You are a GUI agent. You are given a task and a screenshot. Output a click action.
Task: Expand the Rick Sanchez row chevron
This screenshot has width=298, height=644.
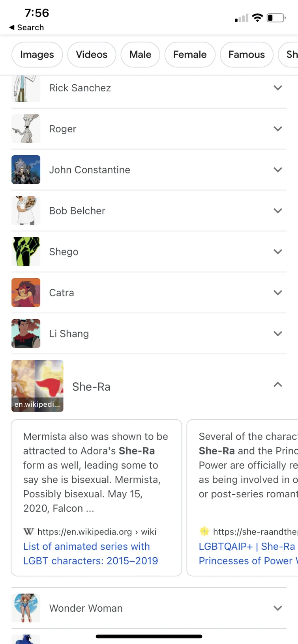click(x=278, y=88)
